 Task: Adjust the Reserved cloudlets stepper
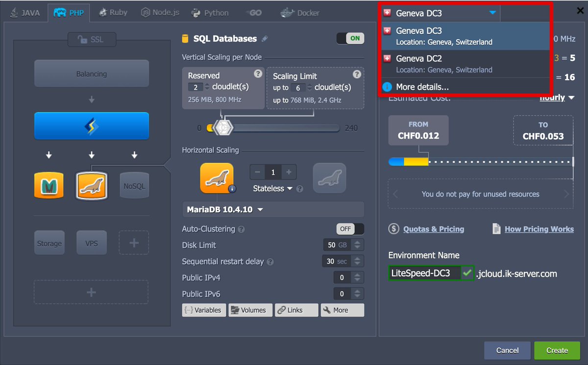point(207,87)
